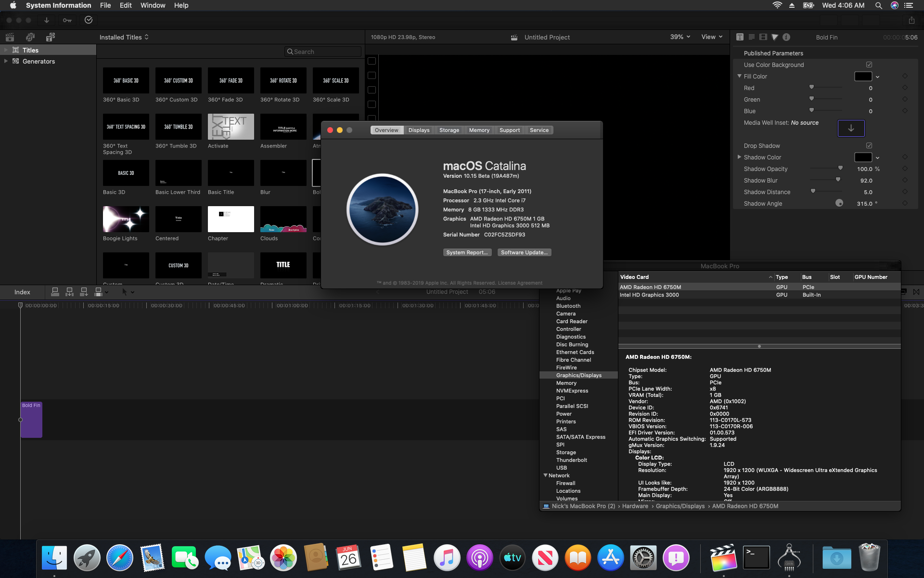The width and height of the screenshot is (924, 578).
Task: Open the Photos and Audio sidebar icon
Action: point(30,37)
